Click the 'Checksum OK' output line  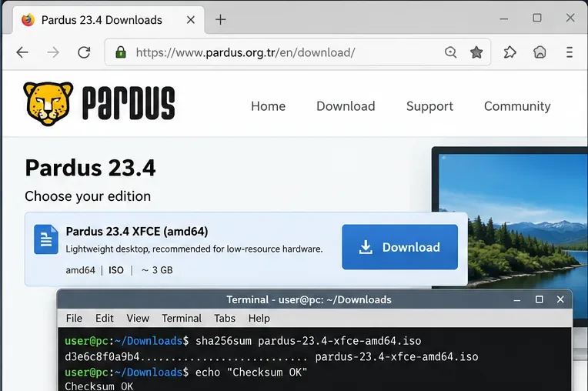click(x=99, y=386)
